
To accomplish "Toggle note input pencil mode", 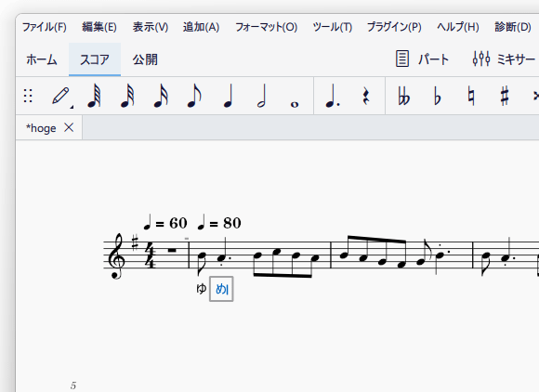I will (x=60, y=96).
